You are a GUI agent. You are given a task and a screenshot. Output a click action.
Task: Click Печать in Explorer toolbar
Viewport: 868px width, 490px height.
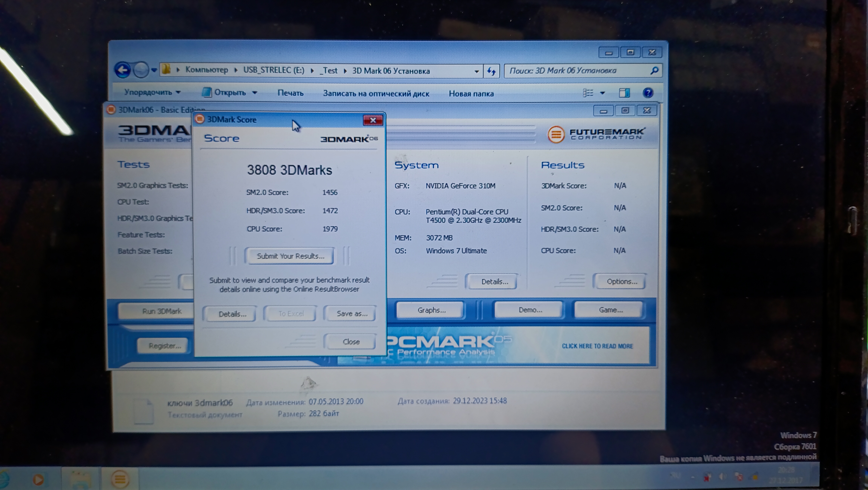[x=290, y=93]
